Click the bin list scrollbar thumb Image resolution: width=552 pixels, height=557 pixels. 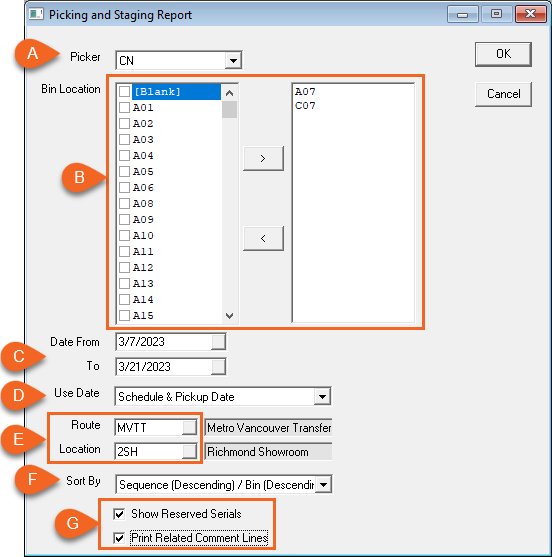click(229, 109)
